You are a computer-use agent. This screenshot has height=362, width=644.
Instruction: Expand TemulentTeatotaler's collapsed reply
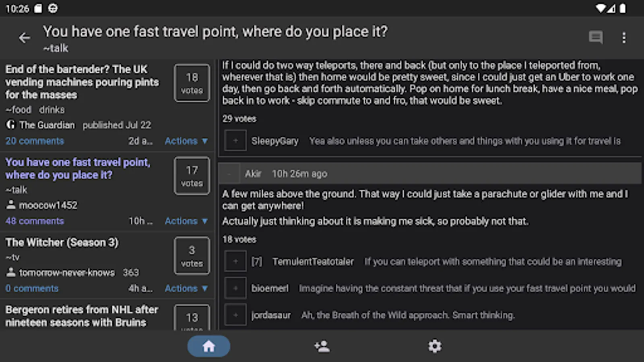(235, 261)
